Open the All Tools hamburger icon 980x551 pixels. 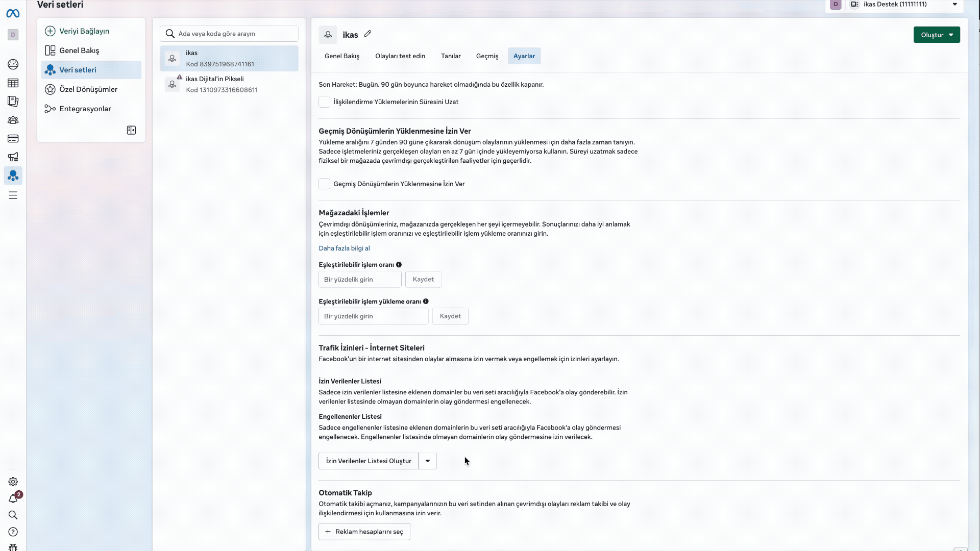[x=13, y=195]
